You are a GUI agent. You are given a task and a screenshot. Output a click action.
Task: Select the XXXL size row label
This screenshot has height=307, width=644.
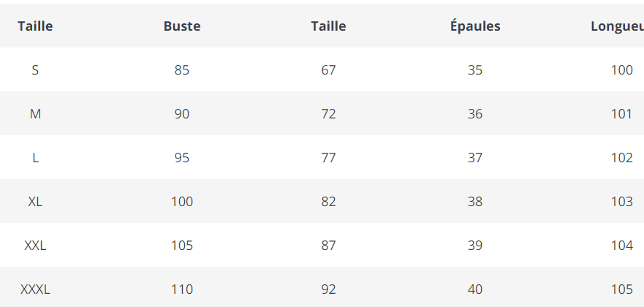point(35,289)
